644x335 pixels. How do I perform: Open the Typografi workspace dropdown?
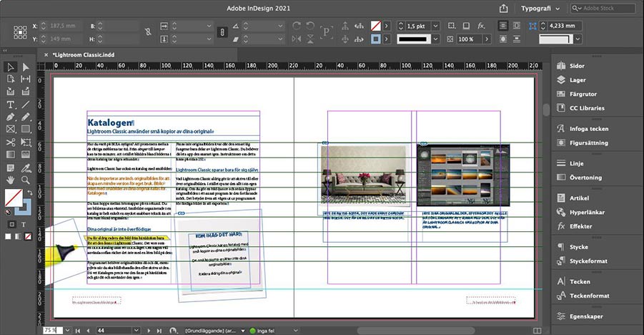tap(540, 8)
